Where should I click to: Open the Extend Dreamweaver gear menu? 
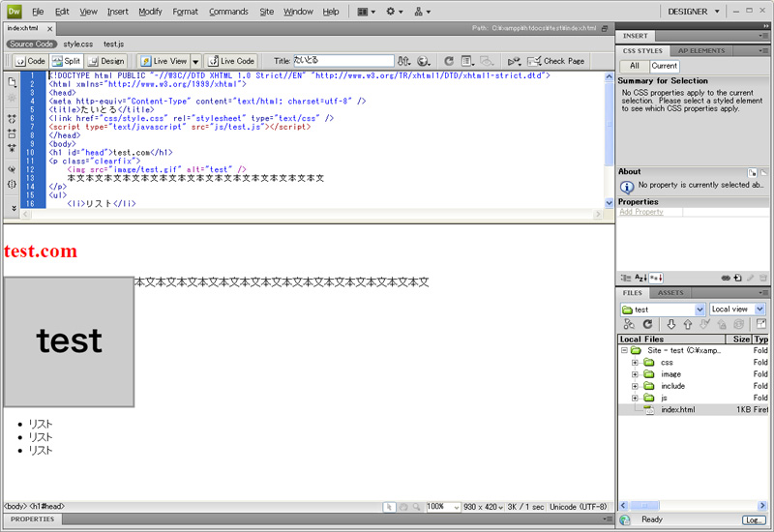click(394, 12)
